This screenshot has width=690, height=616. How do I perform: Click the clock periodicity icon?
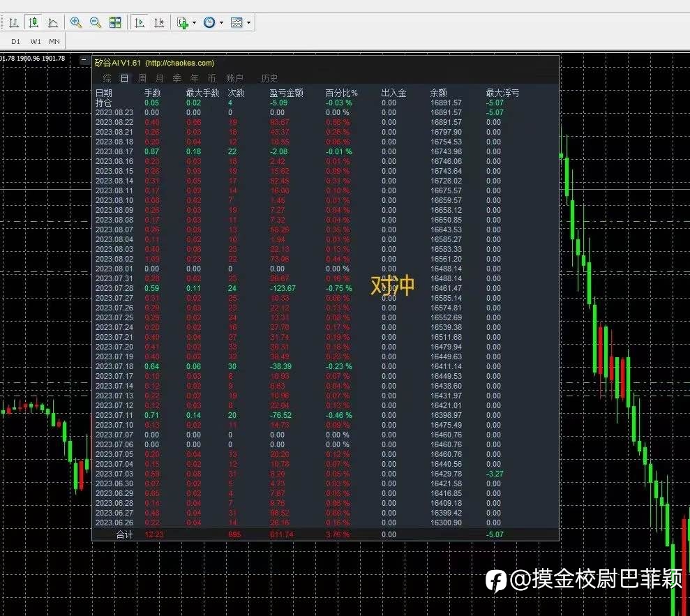(209, 22)
